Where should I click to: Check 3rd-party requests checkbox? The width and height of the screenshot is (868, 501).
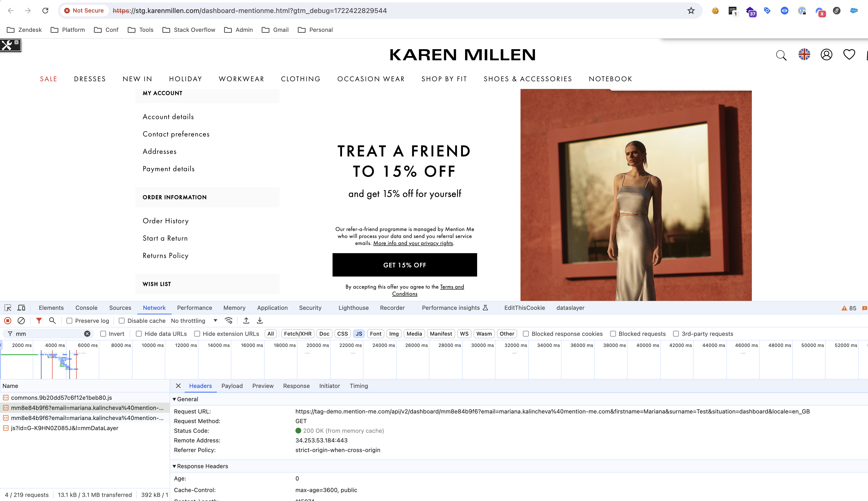(x=676, y=334)
